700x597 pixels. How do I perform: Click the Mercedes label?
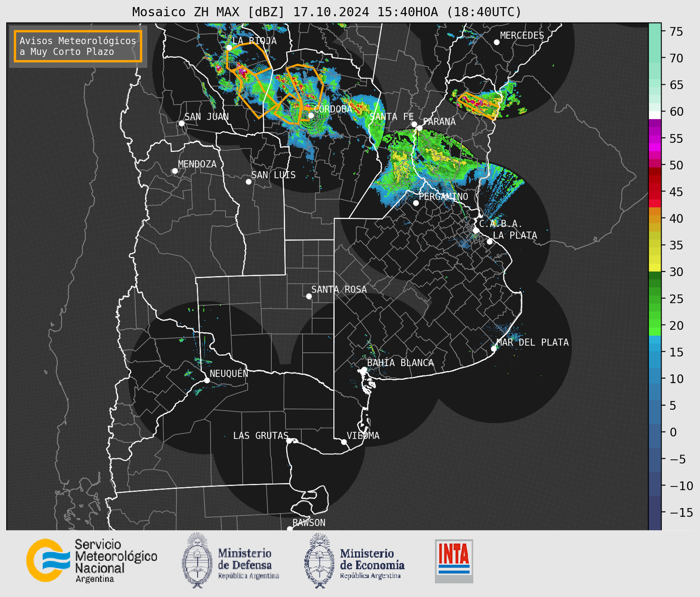522,36
